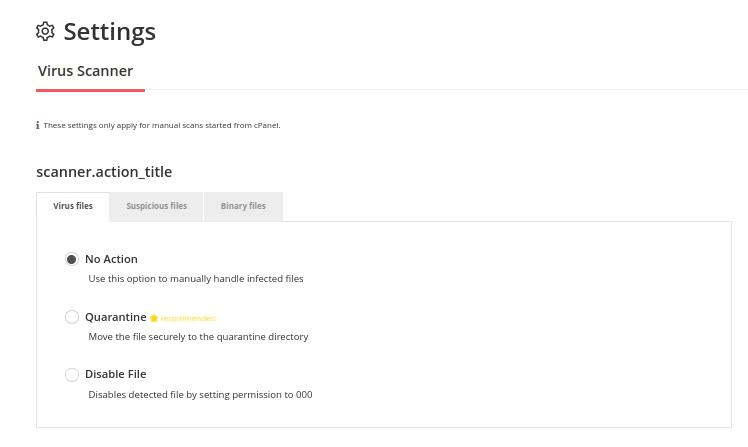Switch to the Binary files tab
This screenshot has height=447, width=748.
(x=243, y=207)
